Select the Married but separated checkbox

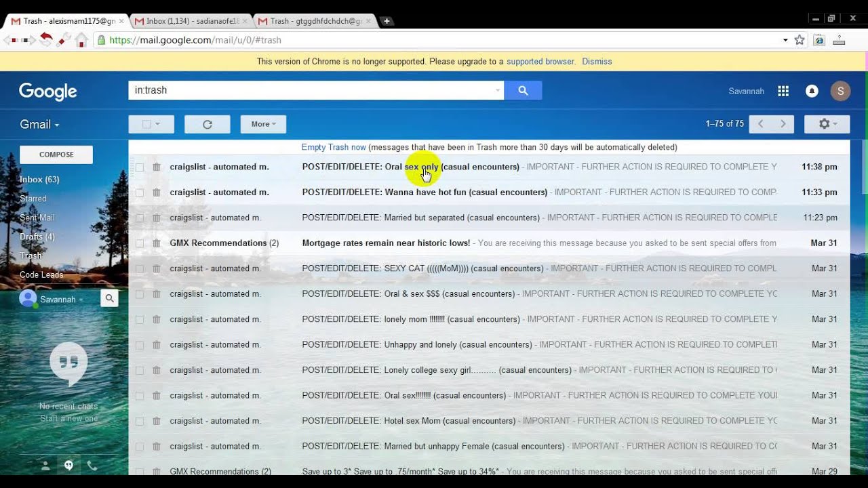139,218
